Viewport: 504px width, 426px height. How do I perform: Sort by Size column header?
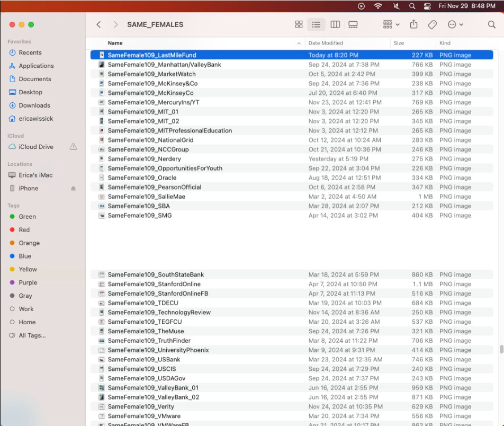[x=399, y=43]
